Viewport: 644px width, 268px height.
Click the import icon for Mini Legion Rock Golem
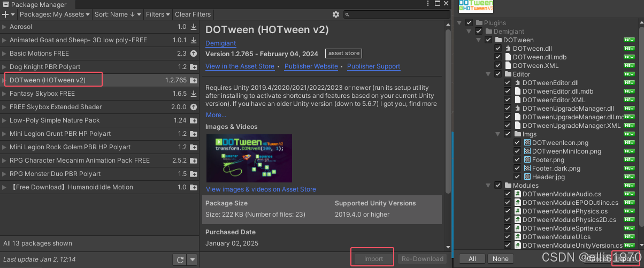pos(194,147)
